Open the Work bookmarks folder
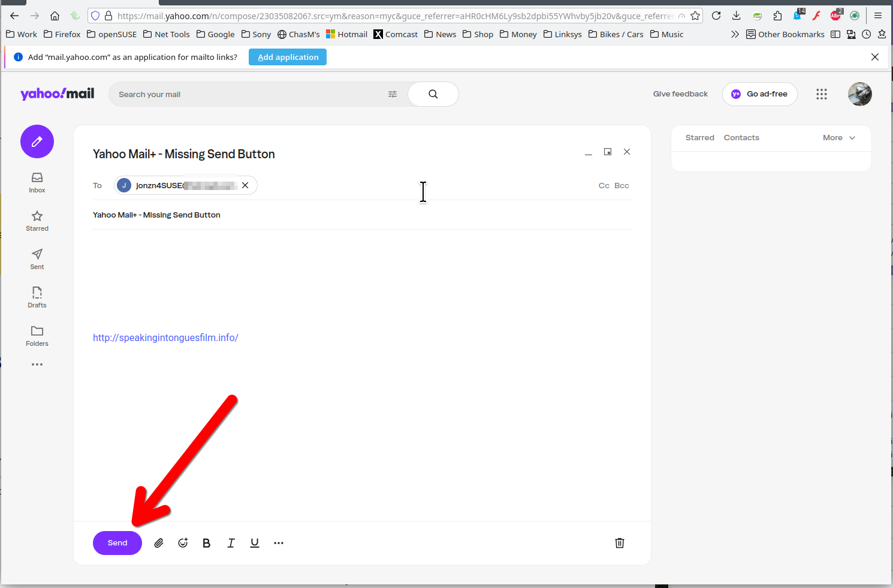The width and height of the screenshot is (893, 588). coord(22,34)
